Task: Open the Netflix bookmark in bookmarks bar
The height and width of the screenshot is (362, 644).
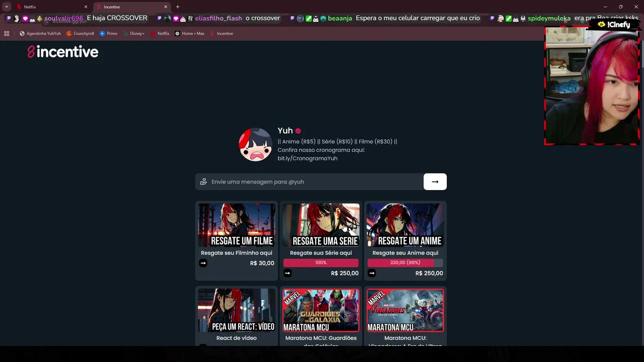Action: pos(160,34)
